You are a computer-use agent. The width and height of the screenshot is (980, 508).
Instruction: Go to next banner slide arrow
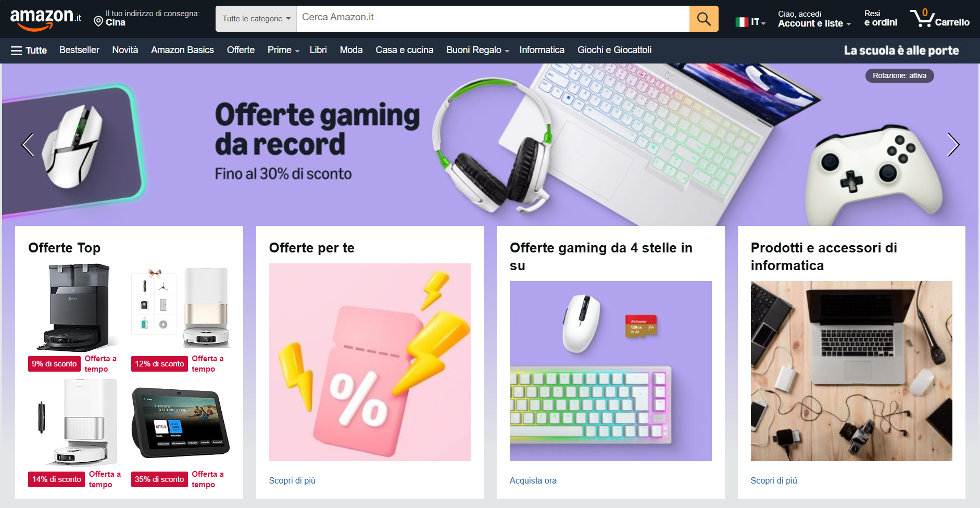(x=953, y=145)
